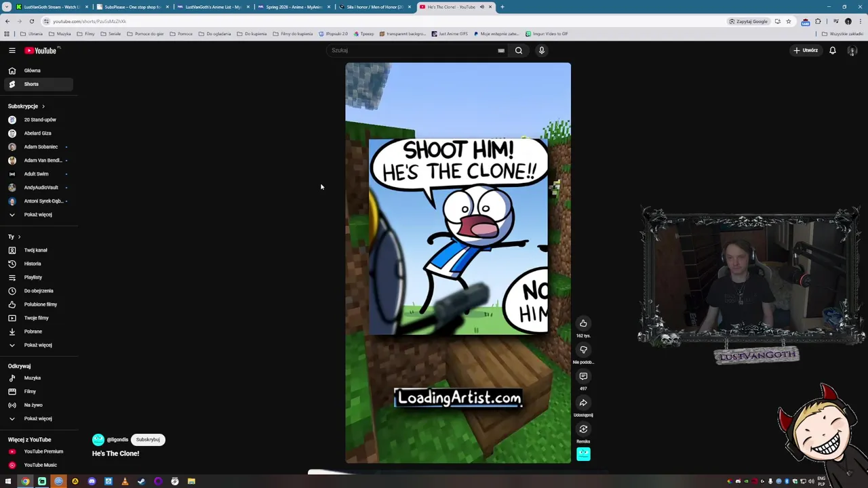
Task: Open the YouTube hamburger guide menu
Action: coord(12,50)
